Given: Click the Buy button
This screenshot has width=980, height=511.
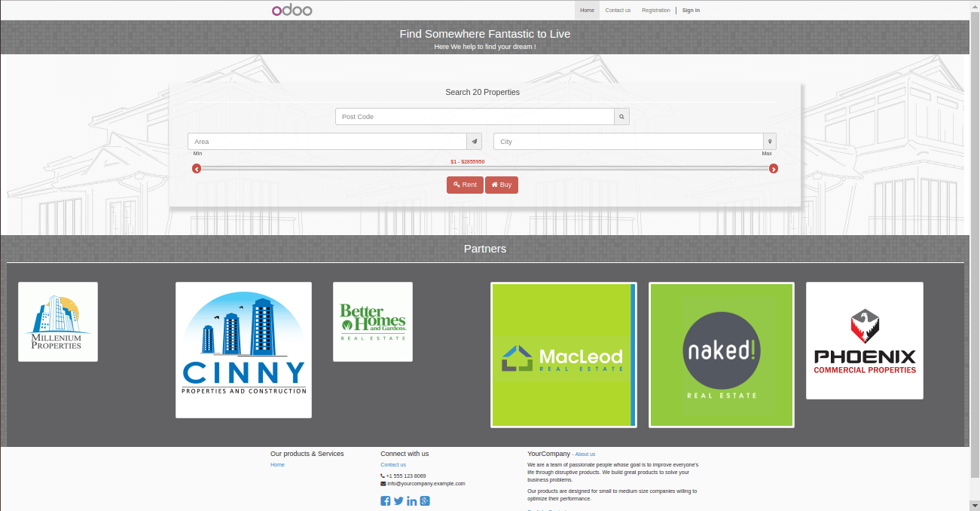Looking at the screenshot, I should pos(502,185).
